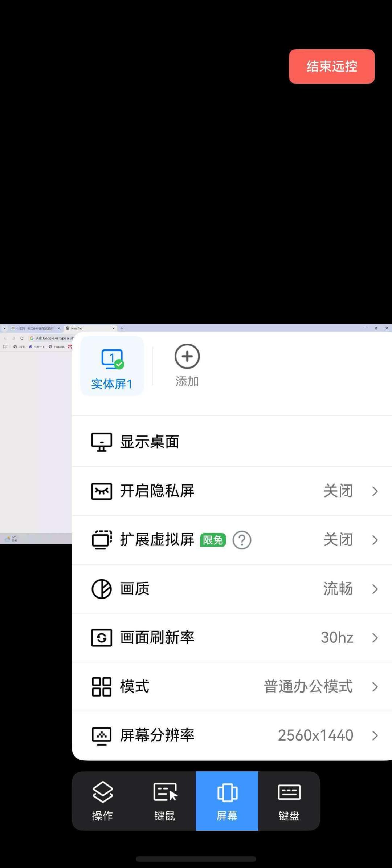Open virtual screen help question mark
The image size is (392, 868).
pos(242,540)
